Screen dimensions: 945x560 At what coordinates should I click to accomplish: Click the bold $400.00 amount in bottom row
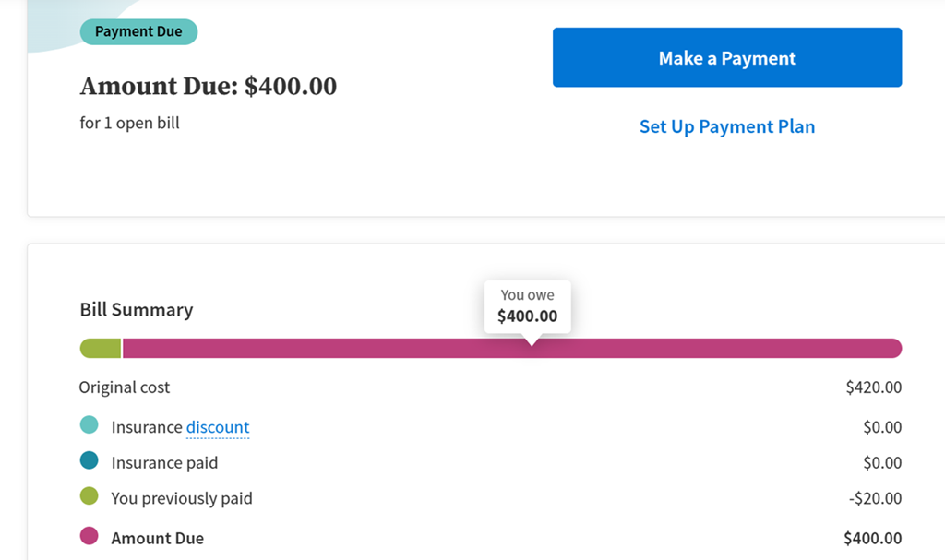[872, 539]
